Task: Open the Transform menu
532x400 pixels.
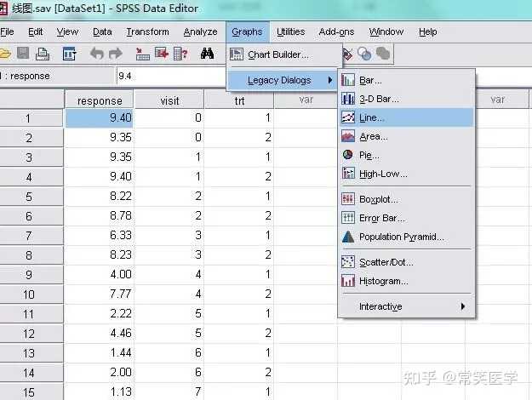Action: click(147, 31)
